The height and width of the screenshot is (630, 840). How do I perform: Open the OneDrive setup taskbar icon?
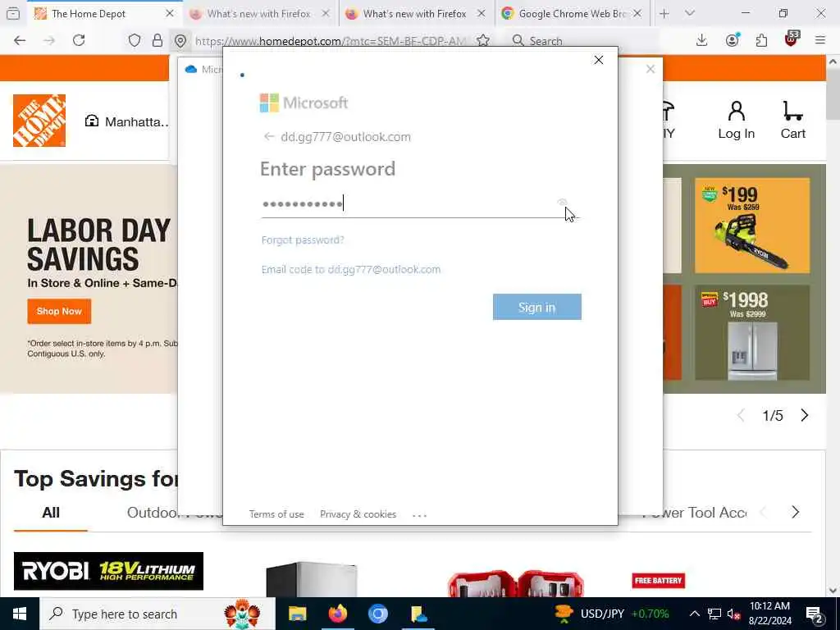pos(418,614)
